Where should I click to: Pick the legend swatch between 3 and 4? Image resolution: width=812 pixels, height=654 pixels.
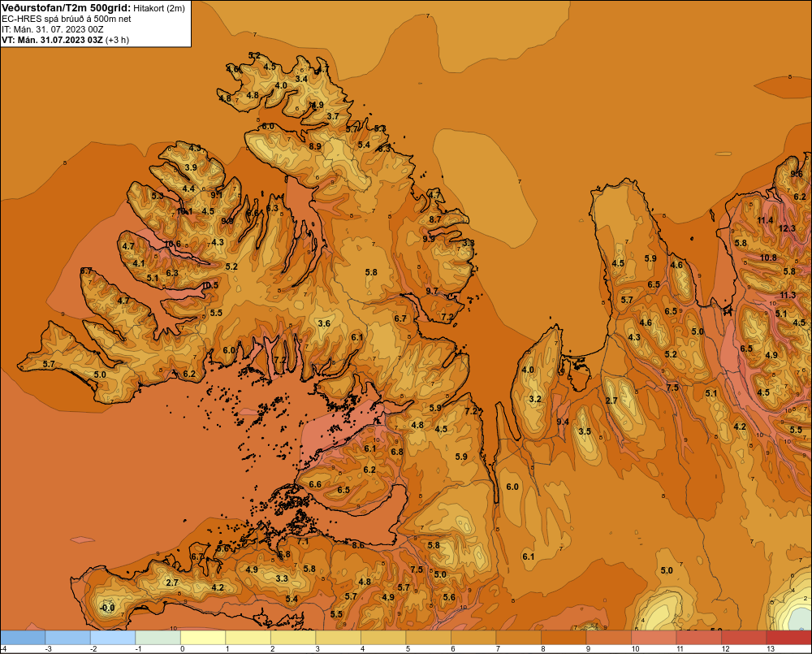point(338,638)
